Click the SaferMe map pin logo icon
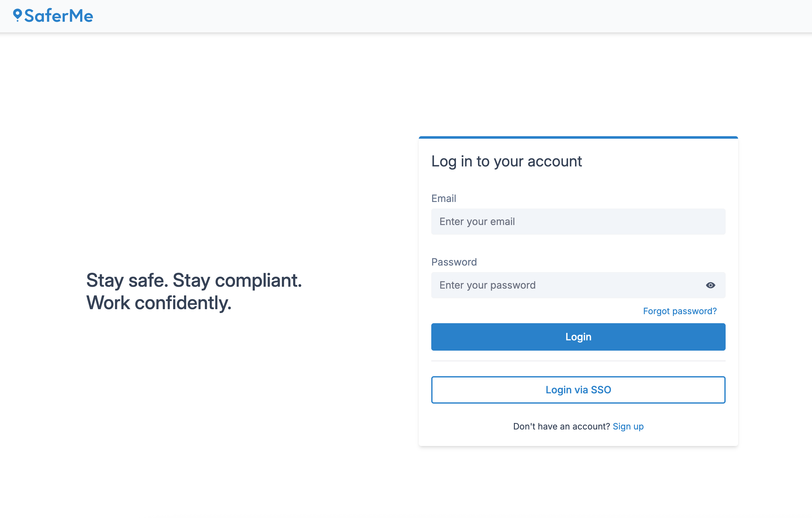The width and height of the screenshot is (812, 518). (17, 16)
